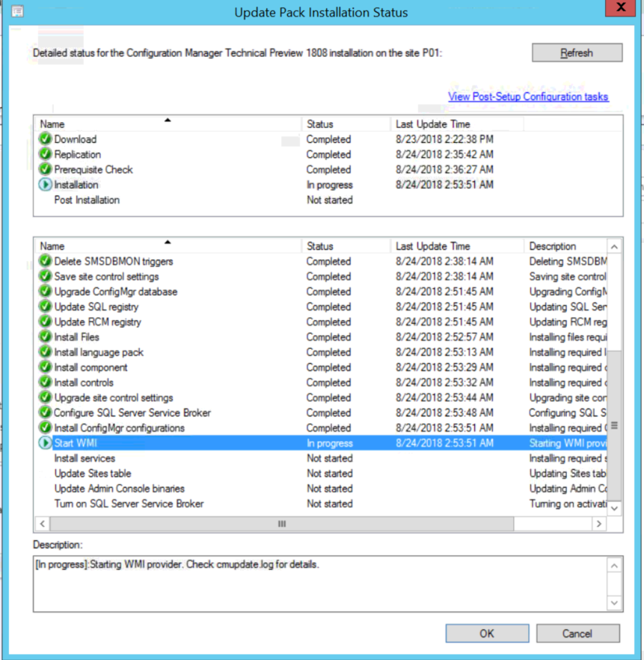Select the Installation row text

pyautogui.click(x=76, y=185)
